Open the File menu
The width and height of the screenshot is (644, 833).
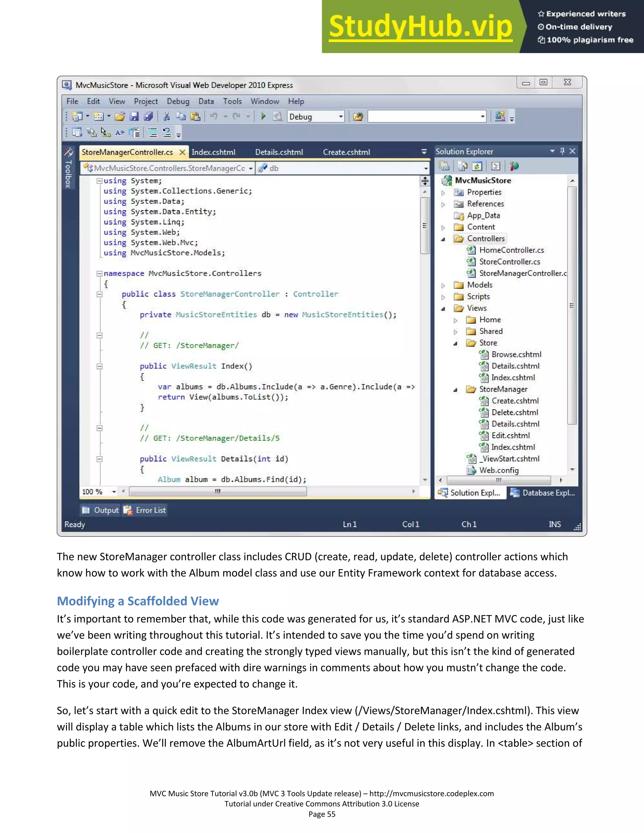pos(73,102)
